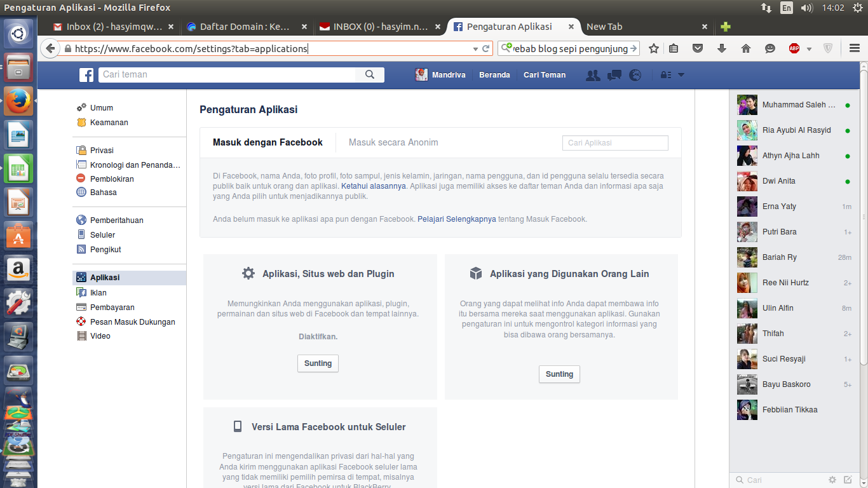Reload the page

(486, 48)
